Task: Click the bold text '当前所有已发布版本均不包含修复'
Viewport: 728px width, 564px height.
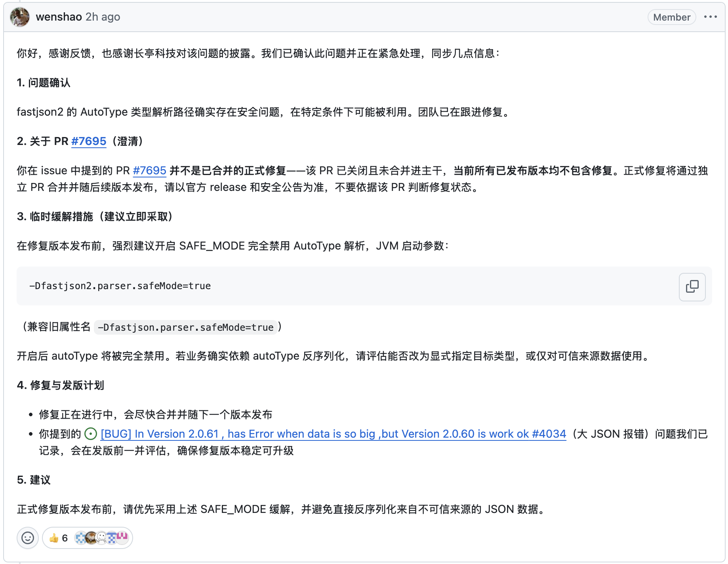Action: click(533, 171)
